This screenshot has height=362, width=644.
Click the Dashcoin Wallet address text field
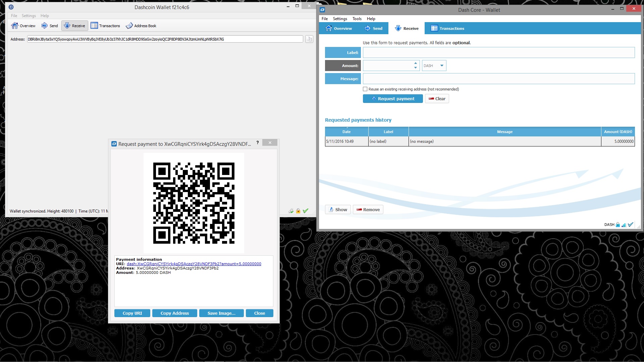(x=165, y=39)
